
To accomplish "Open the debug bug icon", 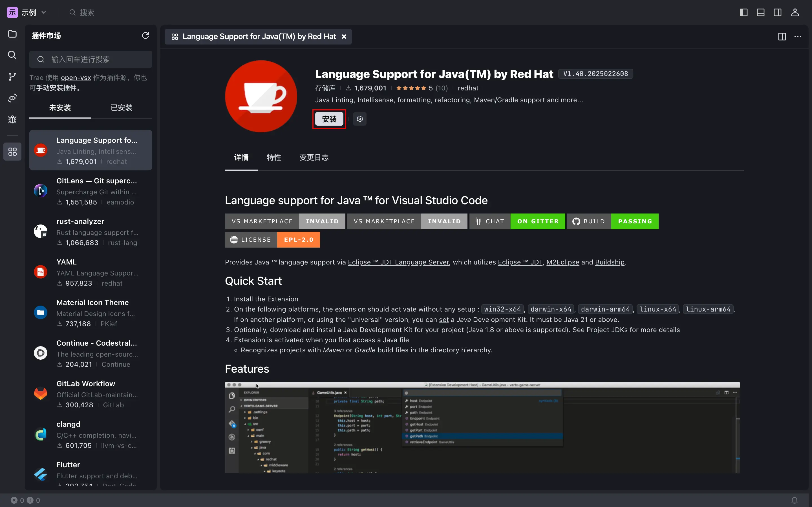I will click(x=12, y=119).
